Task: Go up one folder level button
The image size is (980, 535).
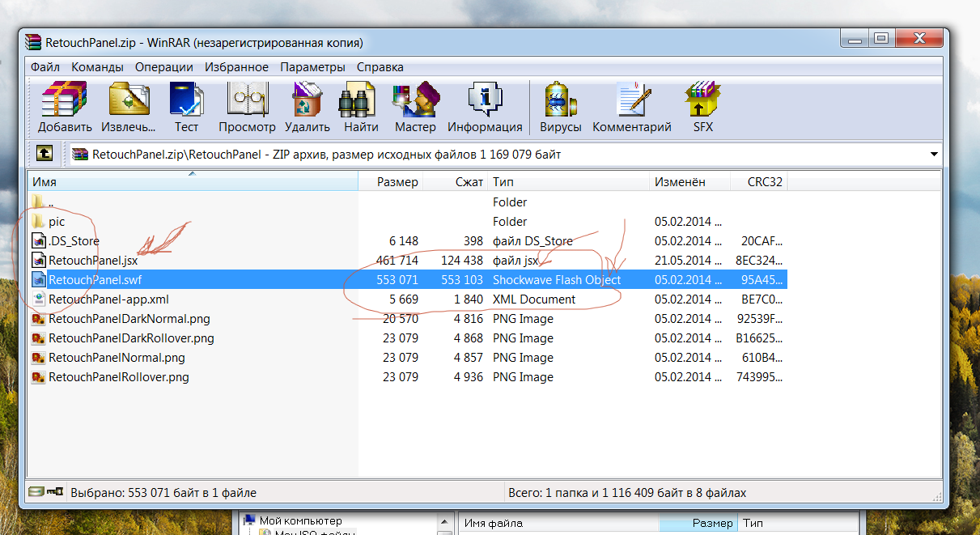Action: coord(45,153)
